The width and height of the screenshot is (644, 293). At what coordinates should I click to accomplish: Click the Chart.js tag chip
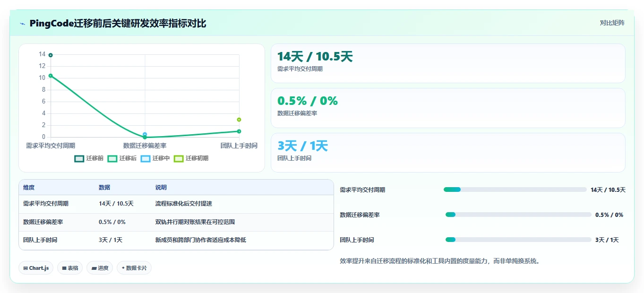tap(36, 268)
